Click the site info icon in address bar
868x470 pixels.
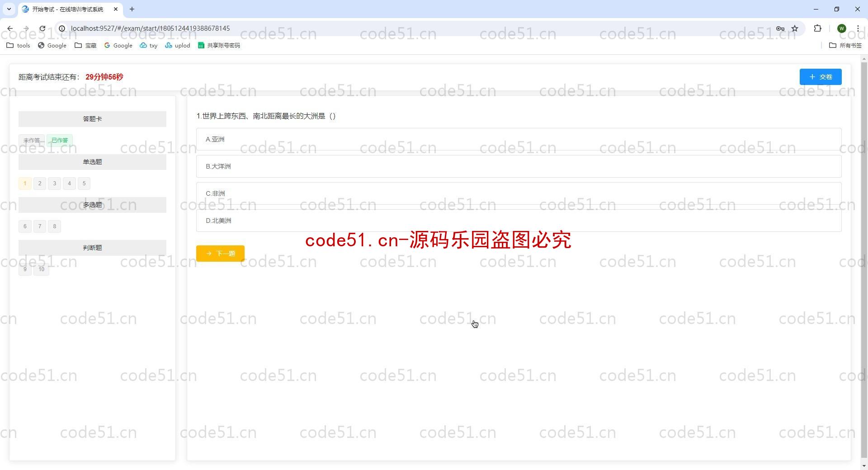tap(62, 28)
